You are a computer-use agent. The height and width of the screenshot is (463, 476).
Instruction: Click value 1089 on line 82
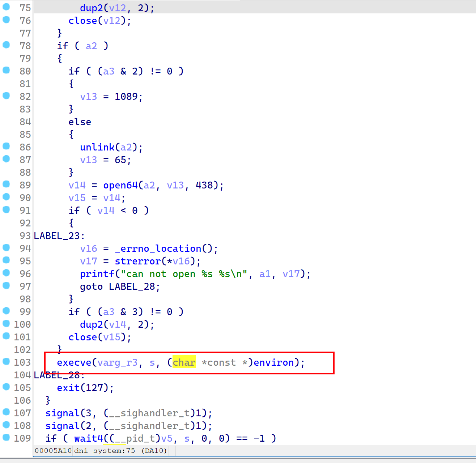(126, 97)
